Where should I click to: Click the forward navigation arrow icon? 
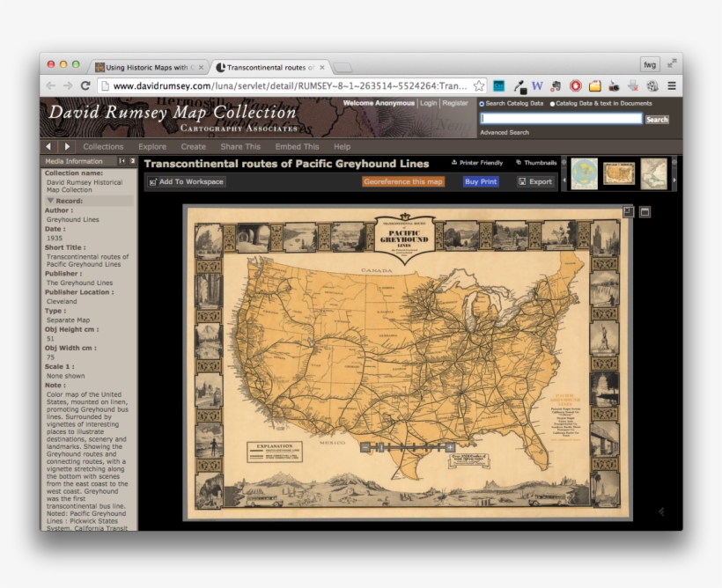click(67, 145)
